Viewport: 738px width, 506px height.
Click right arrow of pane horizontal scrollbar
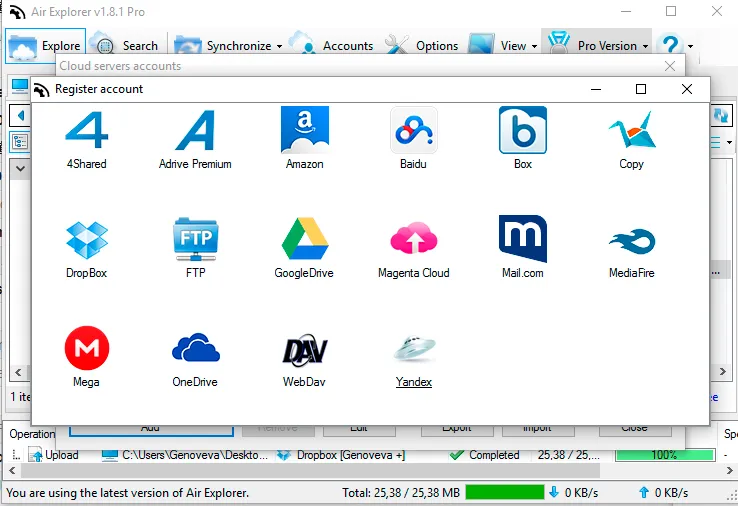(722, 371)
